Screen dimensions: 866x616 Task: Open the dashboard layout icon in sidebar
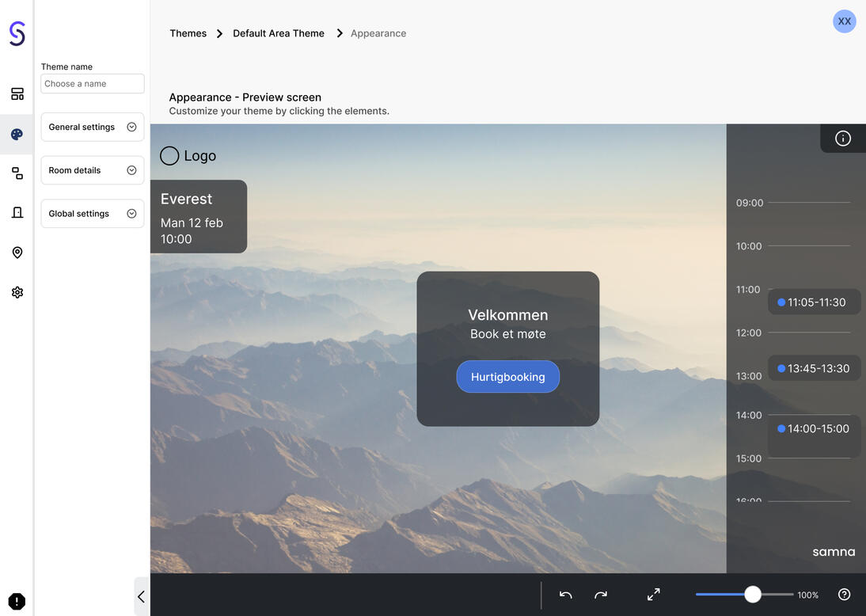(17, 94)
